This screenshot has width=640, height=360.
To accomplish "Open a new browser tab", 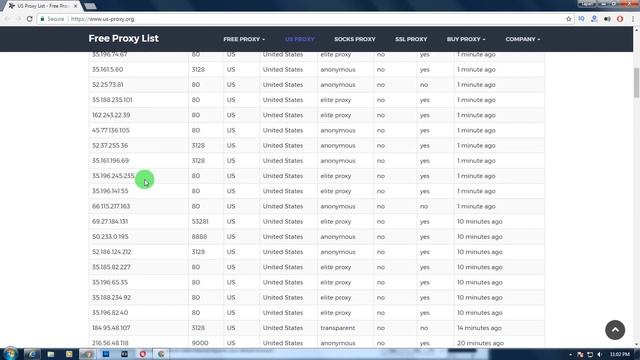I will (x=90, y=6).
